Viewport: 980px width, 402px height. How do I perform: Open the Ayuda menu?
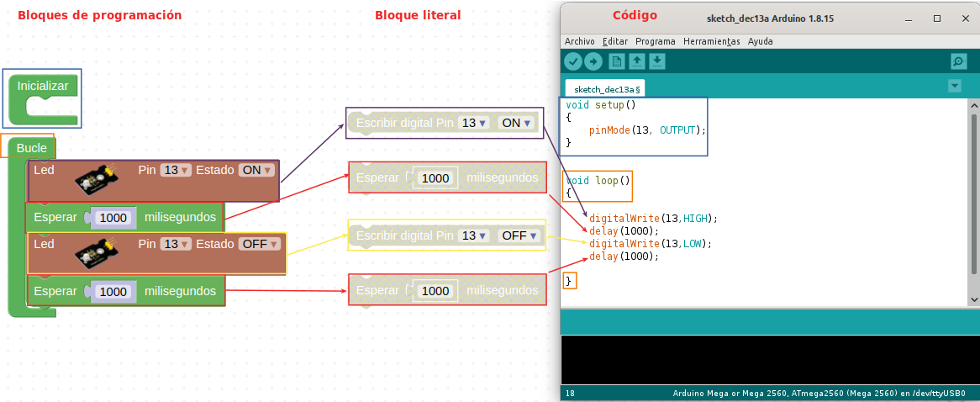[760, 41]
